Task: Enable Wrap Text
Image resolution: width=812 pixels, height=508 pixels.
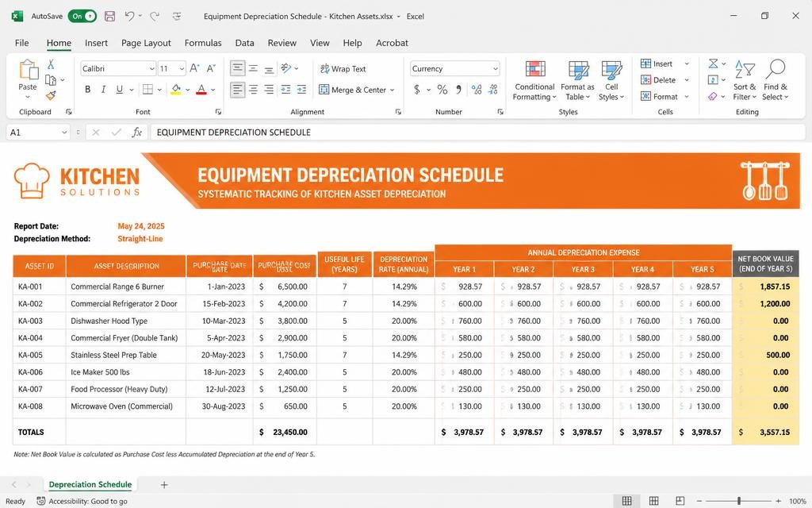Action: [x=343, y=68]
